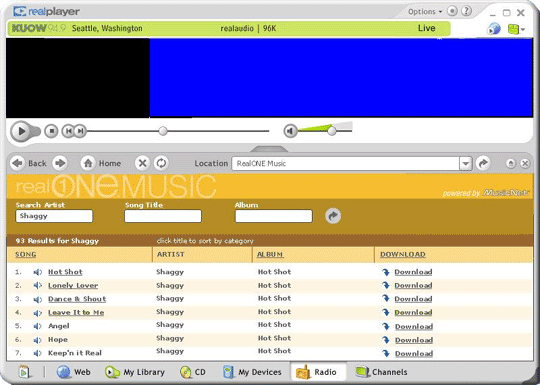Switch to the Channels tab
Screen dimensions: 540x385
(382, 372)
